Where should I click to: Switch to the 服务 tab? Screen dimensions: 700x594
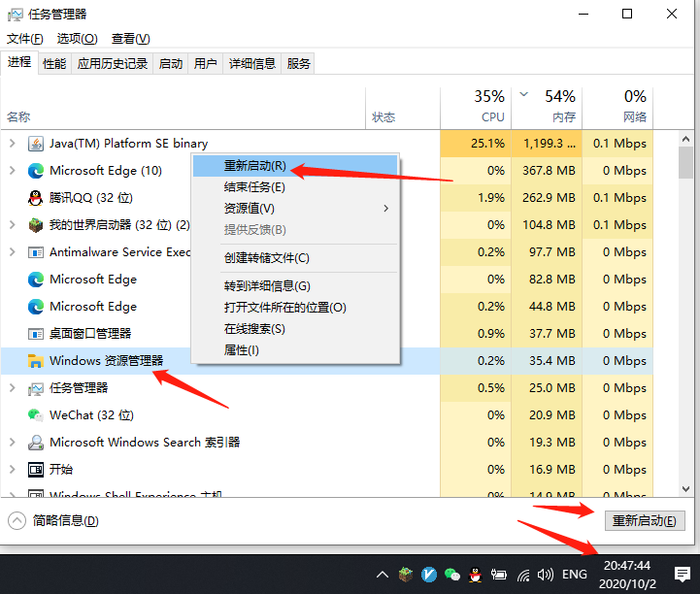pyautogui.click(x=299, y=64)
